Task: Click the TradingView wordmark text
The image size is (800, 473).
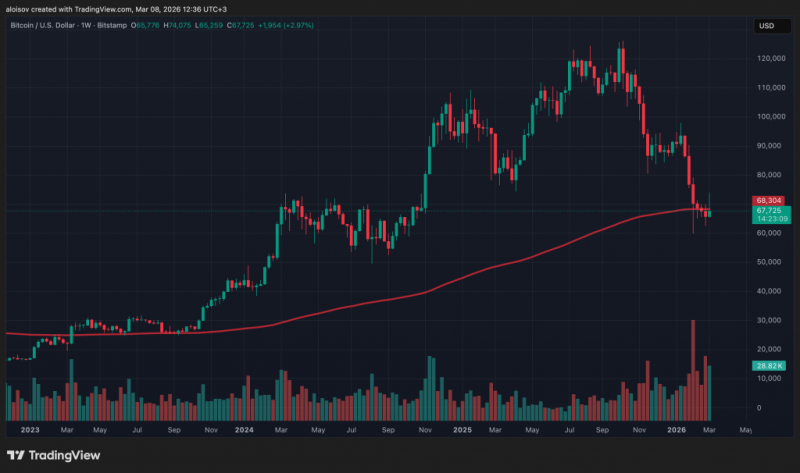Action: coord(64,455)
